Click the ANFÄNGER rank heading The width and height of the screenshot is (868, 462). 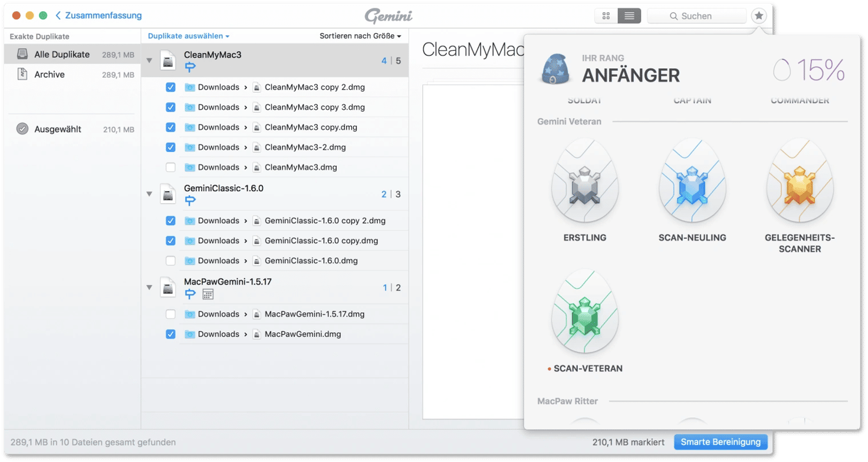tap(631, 76)
